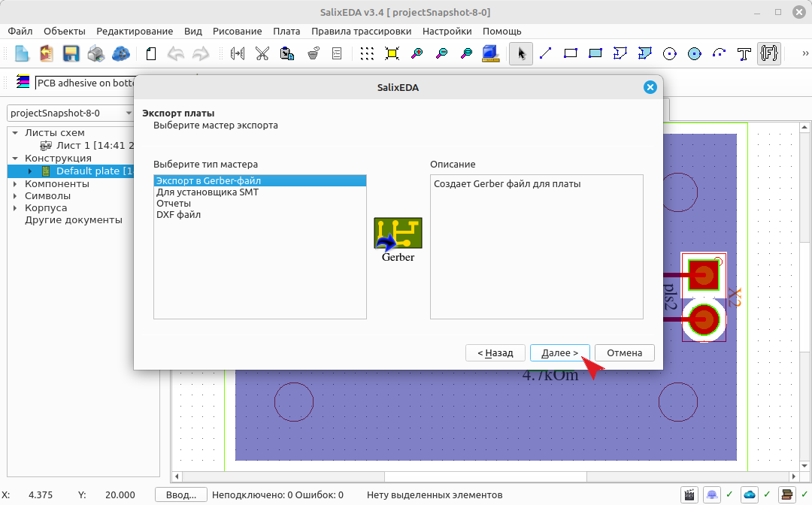Click the open project icon
This screenshot has height=505, width=812.
pyautogui.click(x=47, y=53)
